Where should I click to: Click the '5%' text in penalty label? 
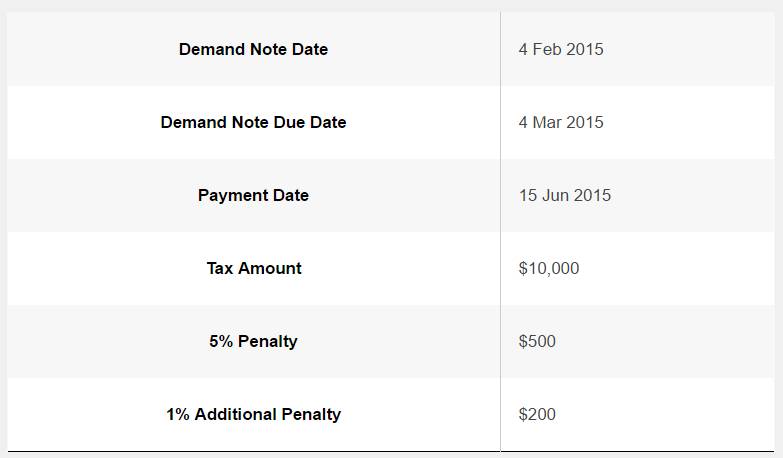tap(222, 341)
